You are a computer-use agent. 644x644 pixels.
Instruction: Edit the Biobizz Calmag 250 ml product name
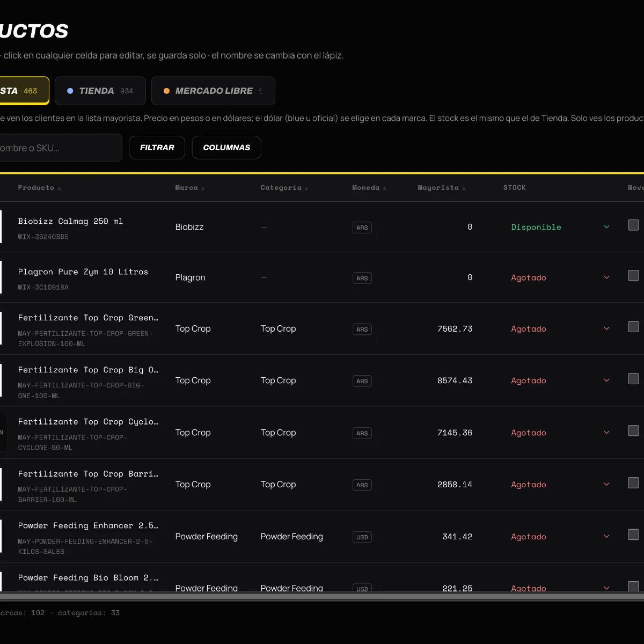click(x=70, y=221)
